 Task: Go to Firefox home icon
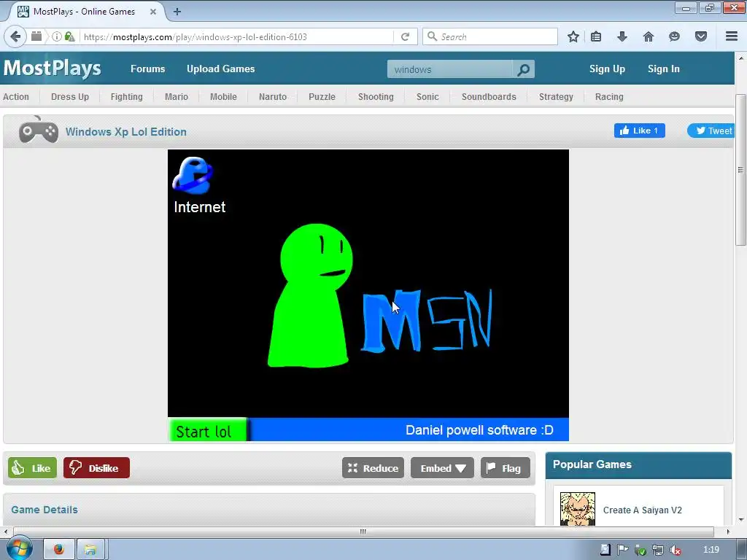[x=649, y=36]
